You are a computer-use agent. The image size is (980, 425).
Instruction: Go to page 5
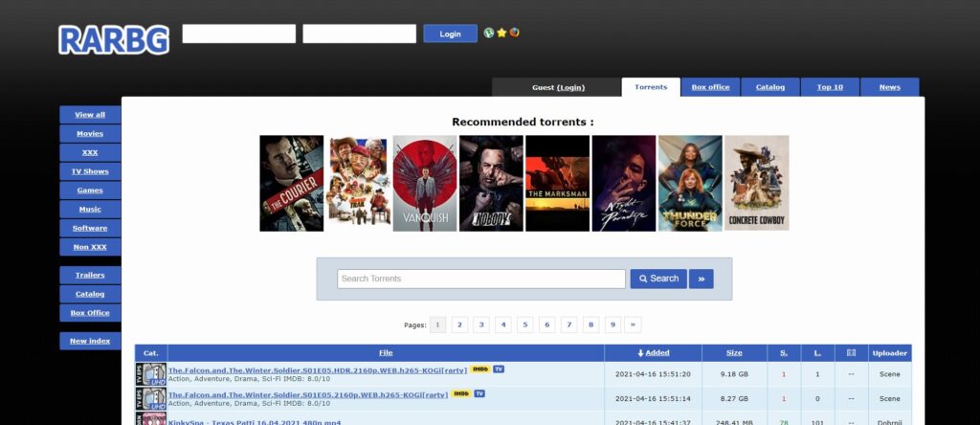(x=525, y=325)
